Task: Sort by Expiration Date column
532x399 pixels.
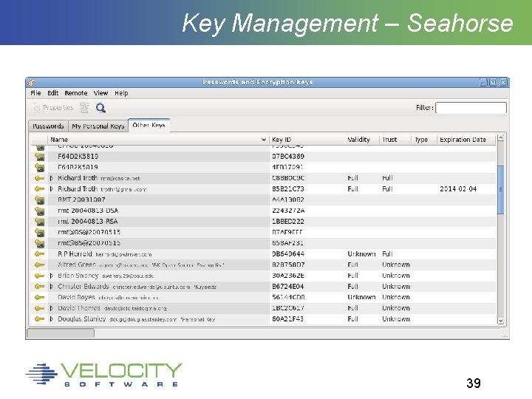Action: [466, 140]
